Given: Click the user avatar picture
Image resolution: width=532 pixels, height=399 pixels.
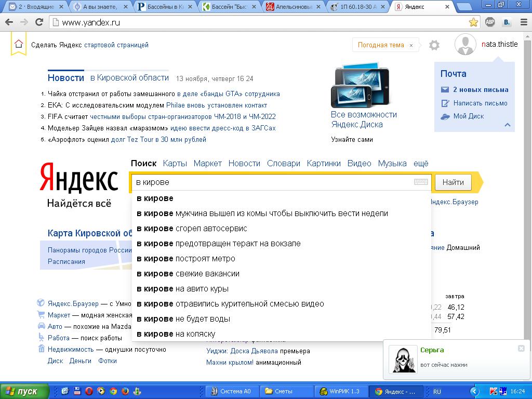Looking at the screenshot, I should tap(465, 45).
